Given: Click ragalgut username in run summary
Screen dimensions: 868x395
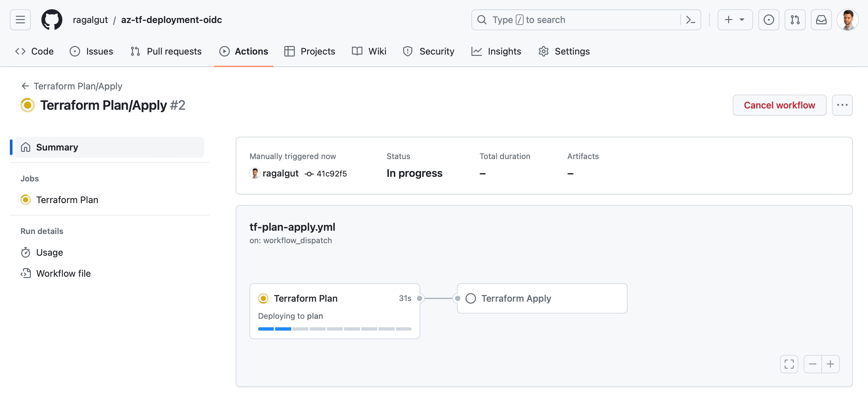Looking at the screenshot, I should pyautogui.click(x=280, y=174).
